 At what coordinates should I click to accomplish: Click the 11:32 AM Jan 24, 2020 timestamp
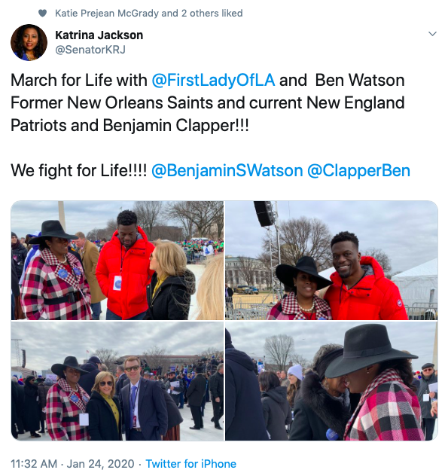tap(72, 463)
